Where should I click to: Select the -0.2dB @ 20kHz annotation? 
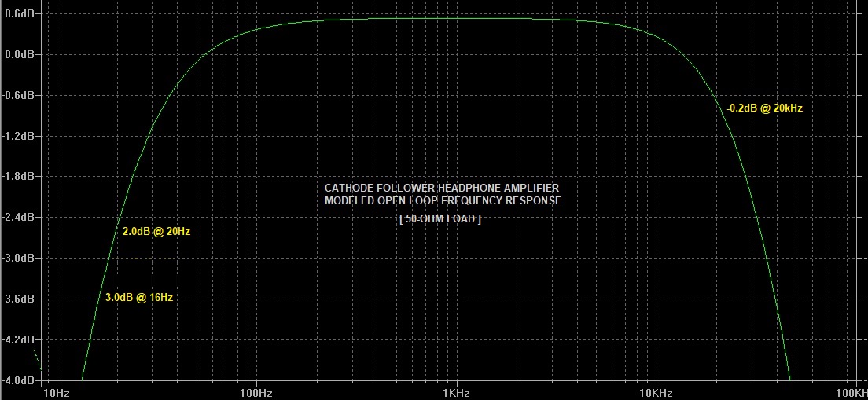pyautogui.click(x=764, y=108)
